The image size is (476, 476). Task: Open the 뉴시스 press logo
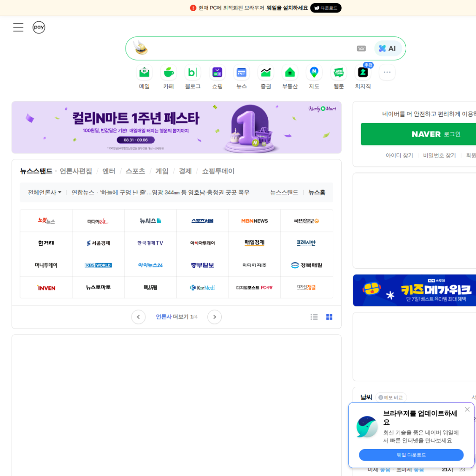[x=150, y=221]
